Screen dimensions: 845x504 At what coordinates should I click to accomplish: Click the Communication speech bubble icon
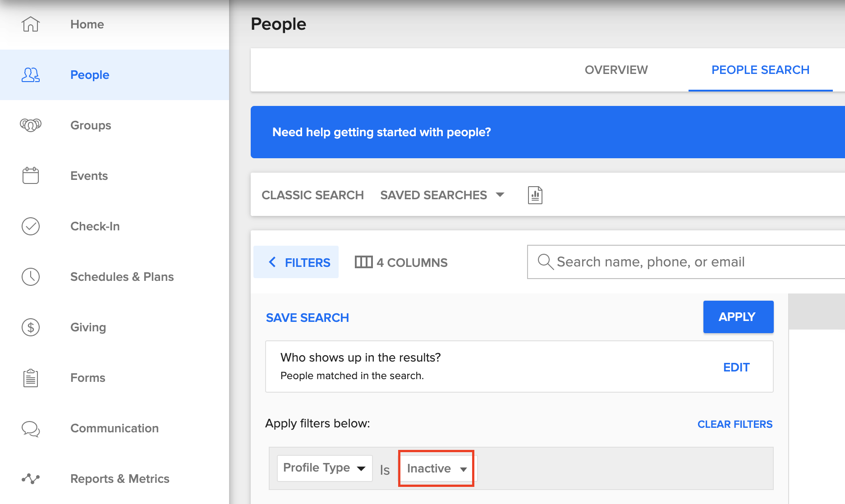pos(30,429)
